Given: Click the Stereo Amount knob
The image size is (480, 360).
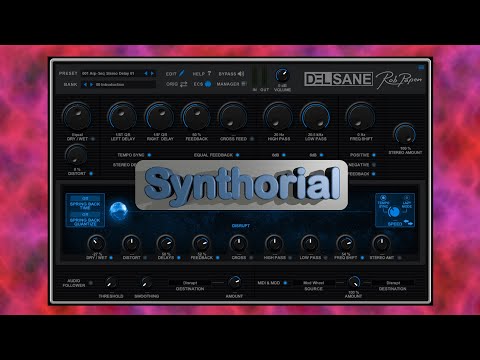Looking at the screenshot, I should coord(405,134).
